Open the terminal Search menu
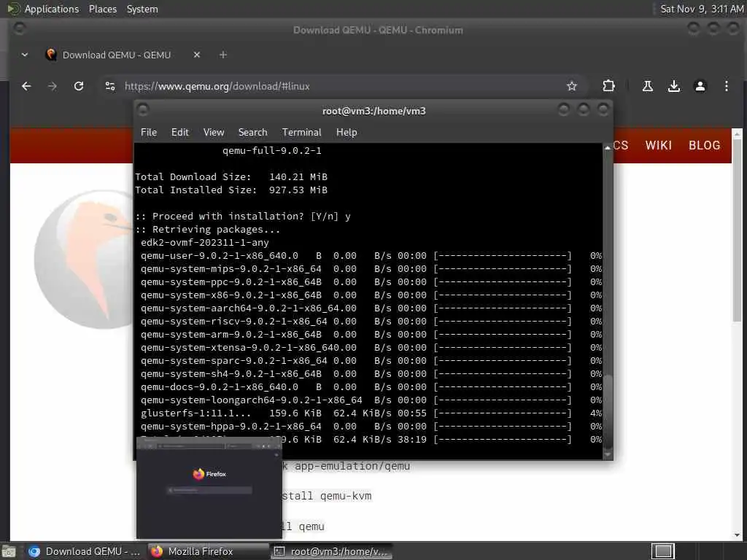This screenshot has height=560, width=747. click(x=252, y=133)
